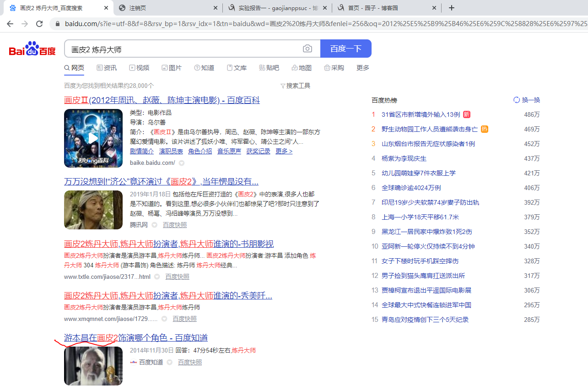Open hot topic 幼儿园萌娃穿7件衣服上学
The height and width of the screenshot is (391, 588).
419,173
